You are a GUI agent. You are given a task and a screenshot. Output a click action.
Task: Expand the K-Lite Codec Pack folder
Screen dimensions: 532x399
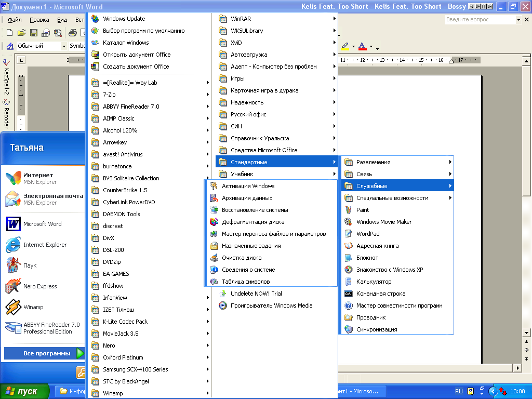[x=149, y=322]
